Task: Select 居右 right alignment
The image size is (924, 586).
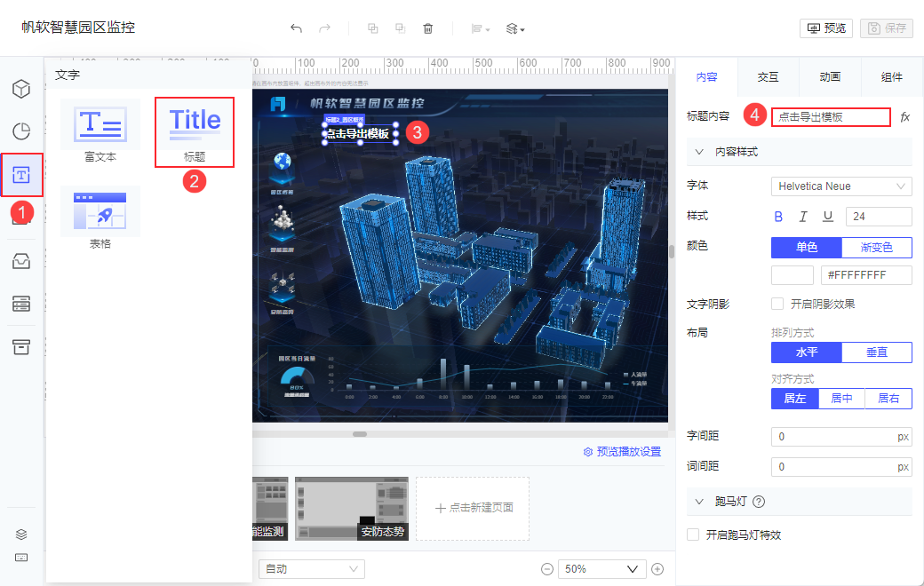Action: click(x=888, y=399)
